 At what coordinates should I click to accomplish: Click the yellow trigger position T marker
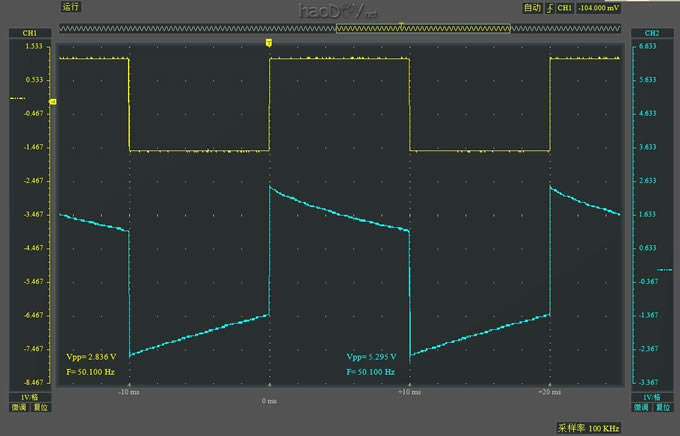[x=268, y=43]
